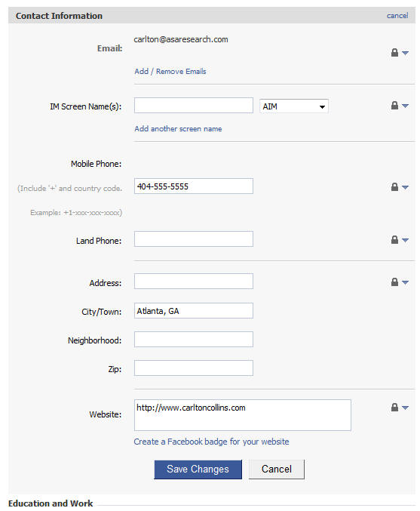Viewport: 420px width, 511px height.
Task: Expand privacy arrow next to Email lock
Action: click(x=405, y=53)
